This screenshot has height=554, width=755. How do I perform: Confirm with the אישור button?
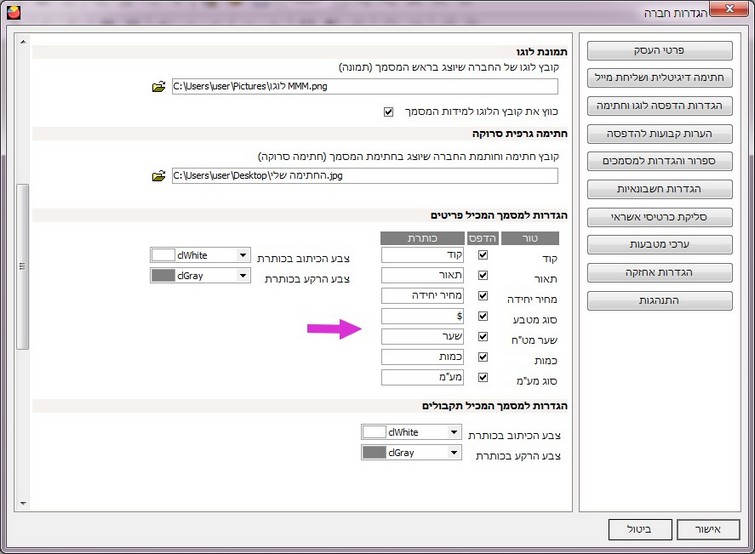click(x=708, y=529)
